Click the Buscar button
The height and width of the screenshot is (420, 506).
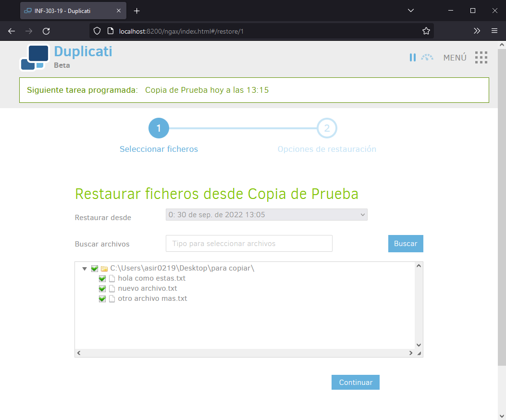click(405, 244)
